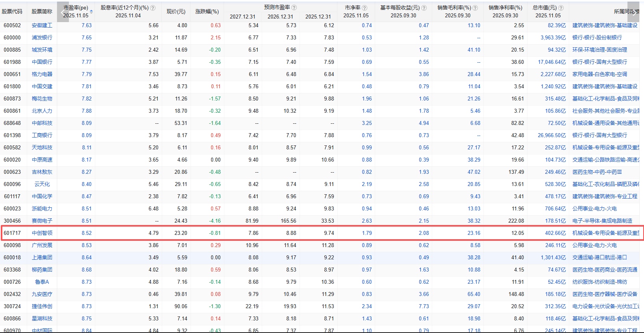644x333 pixels.
Task: Open the 柳药集团 stock link
Action: 42,270
